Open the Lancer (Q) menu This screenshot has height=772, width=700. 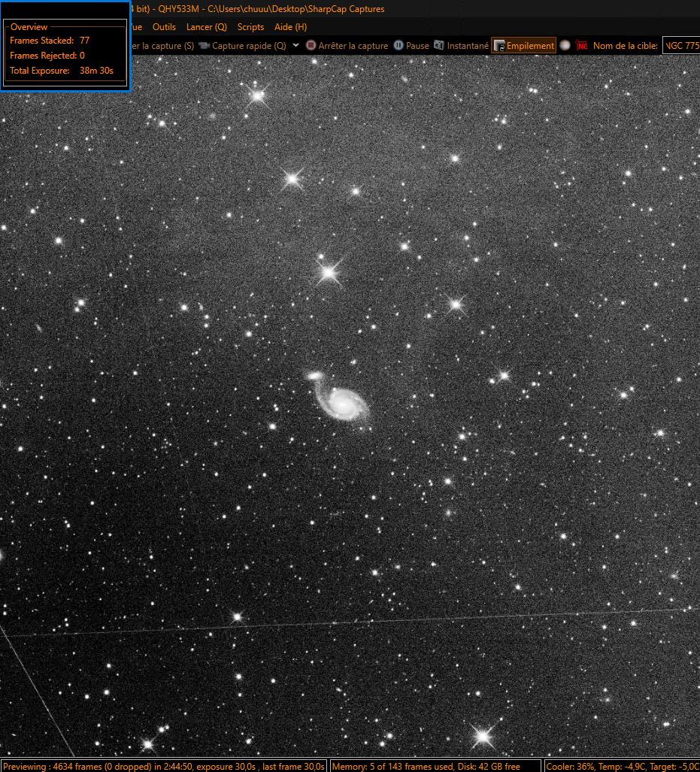click(207, 27)
